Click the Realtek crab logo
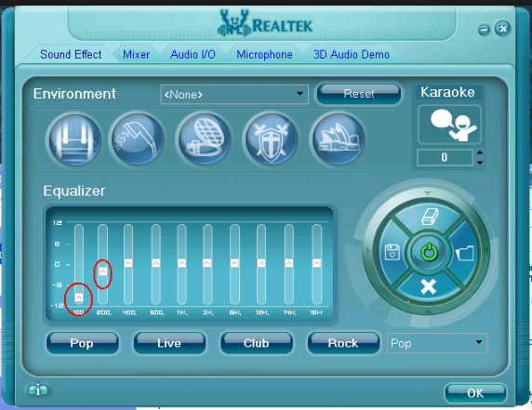 coord(234,22)
